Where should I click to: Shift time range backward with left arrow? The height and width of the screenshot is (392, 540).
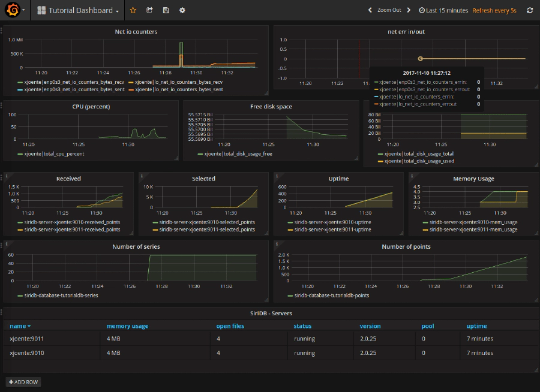point(370,10)
